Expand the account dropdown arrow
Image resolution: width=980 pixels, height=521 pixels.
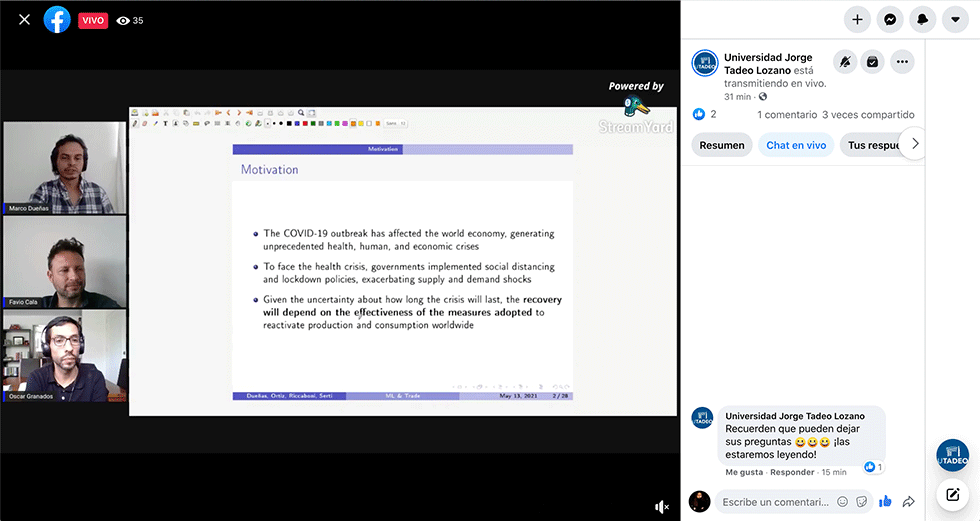[956, 19]
